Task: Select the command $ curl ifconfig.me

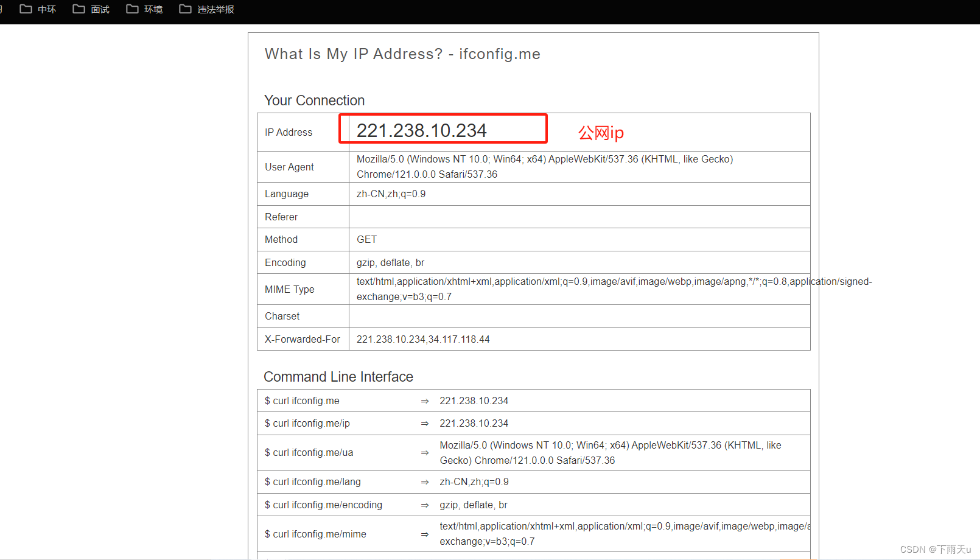Action: tap(302, 401)
